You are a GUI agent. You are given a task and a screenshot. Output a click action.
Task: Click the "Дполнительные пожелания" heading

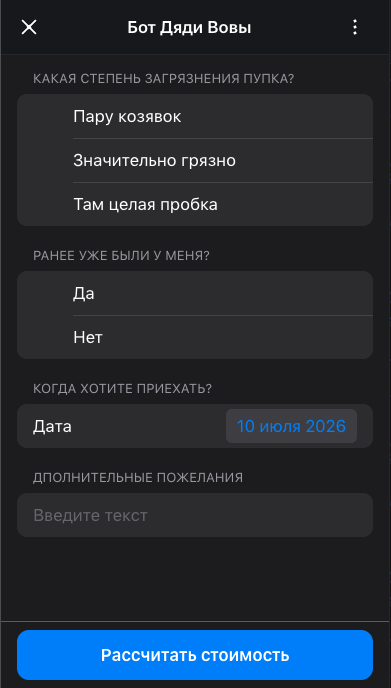[x=138, y=477]
